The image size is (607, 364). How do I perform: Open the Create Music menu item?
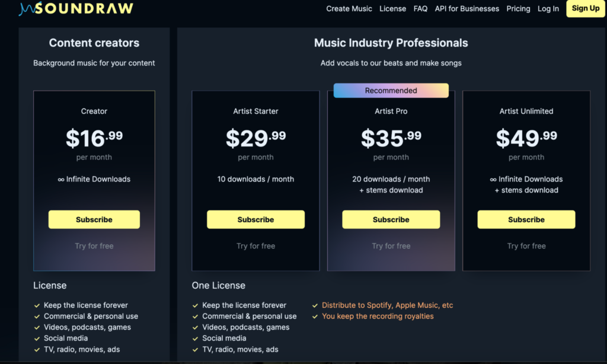[349, 8]
